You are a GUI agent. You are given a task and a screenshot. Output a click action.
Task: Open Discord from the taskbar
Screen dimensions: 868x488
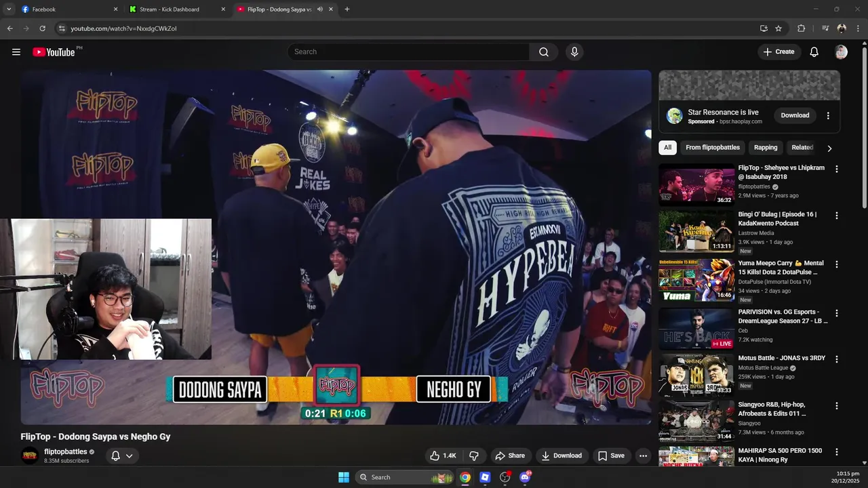524,477
